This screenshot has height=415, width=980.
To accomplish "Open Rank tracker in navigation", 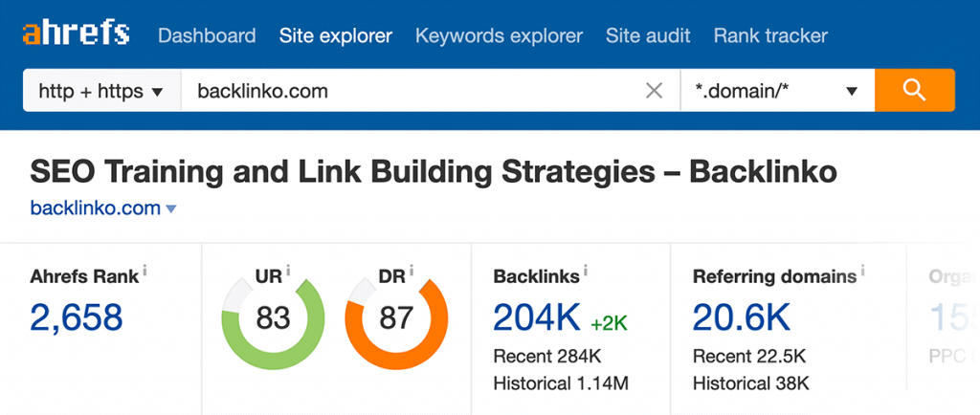I will tap(770, 36).
